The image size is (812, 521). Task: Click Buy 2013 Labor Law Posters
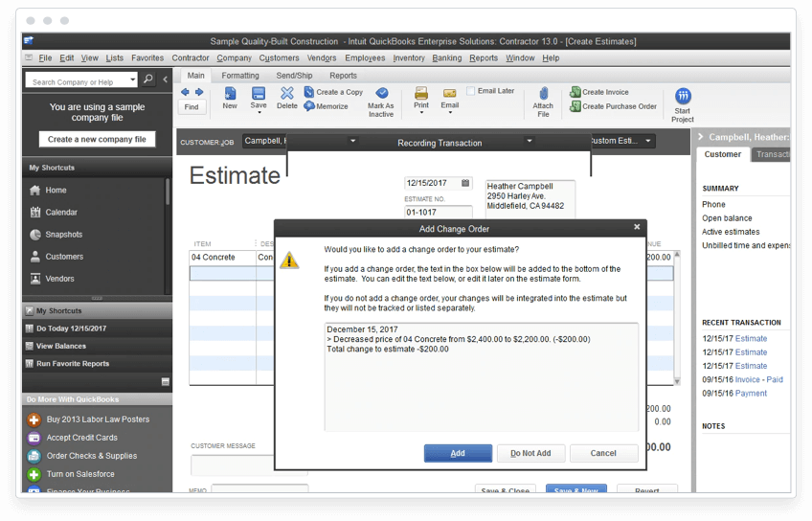(98, 419)
